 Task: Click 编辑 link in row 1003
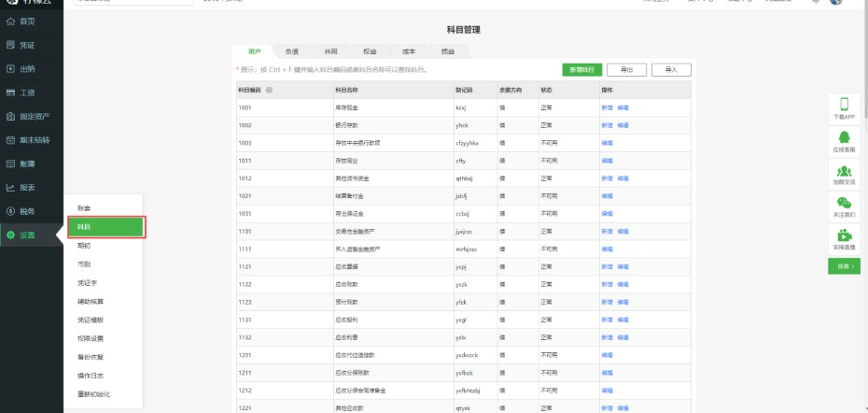(x=607, y=143)
